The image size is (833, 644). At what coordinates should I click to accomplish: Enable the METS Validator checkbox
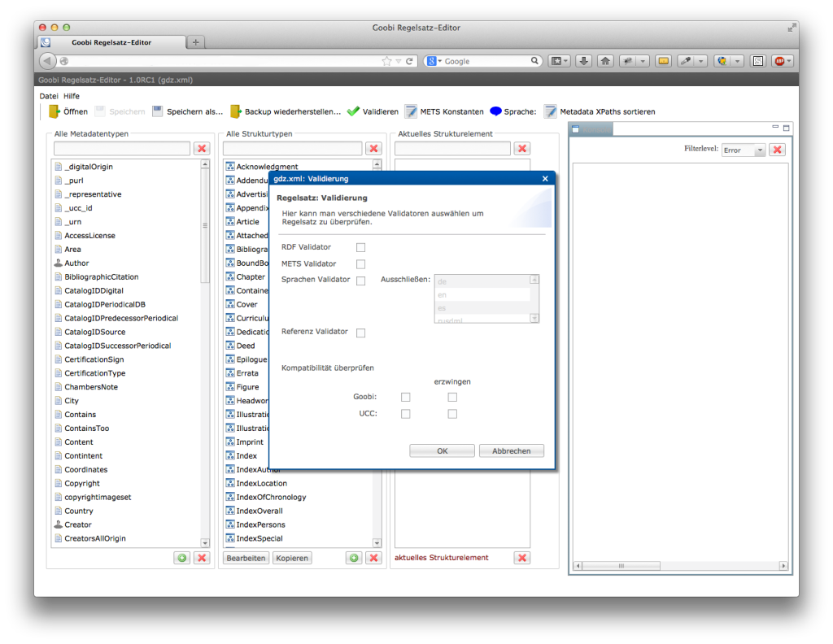360,264
